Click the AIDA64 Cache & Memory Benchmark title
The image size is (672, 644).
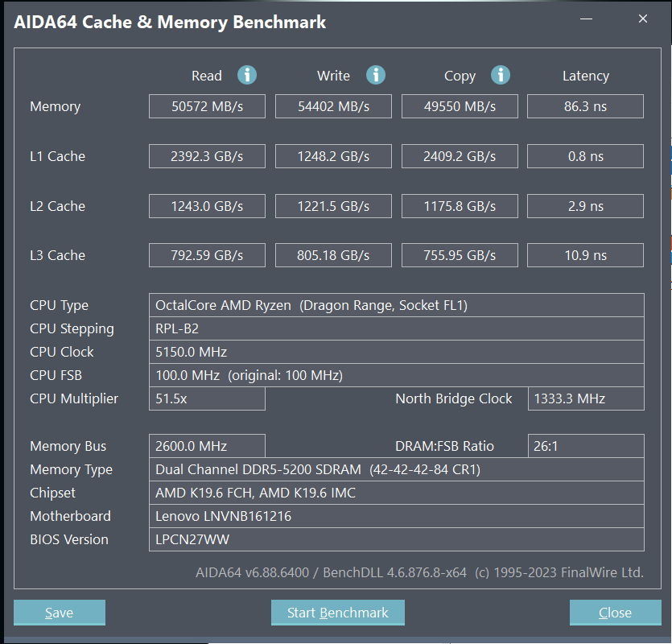[x=170, y=23]
